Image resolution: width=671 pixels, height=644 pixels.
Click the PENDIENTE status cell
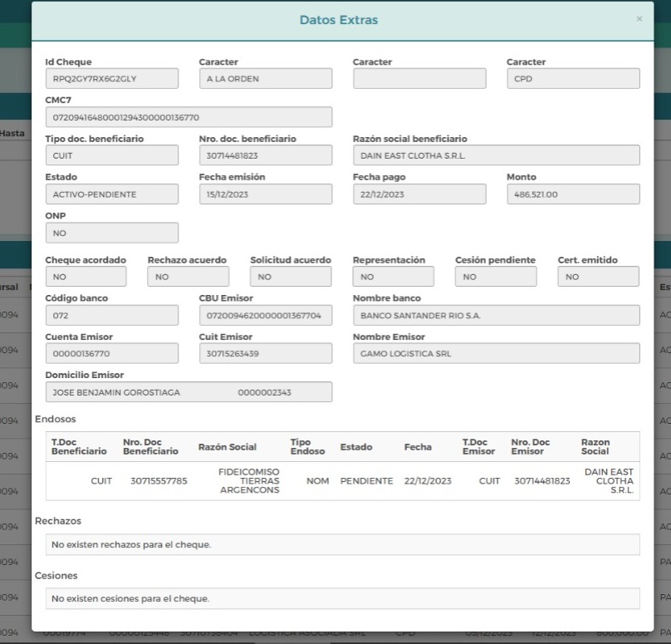366,481
